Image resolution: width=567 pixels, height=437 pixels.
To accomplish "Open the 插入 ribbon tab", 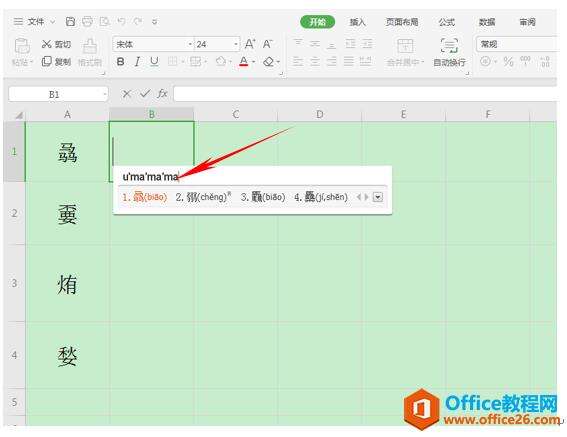I will pyautogui.click(x=357, y=22).
